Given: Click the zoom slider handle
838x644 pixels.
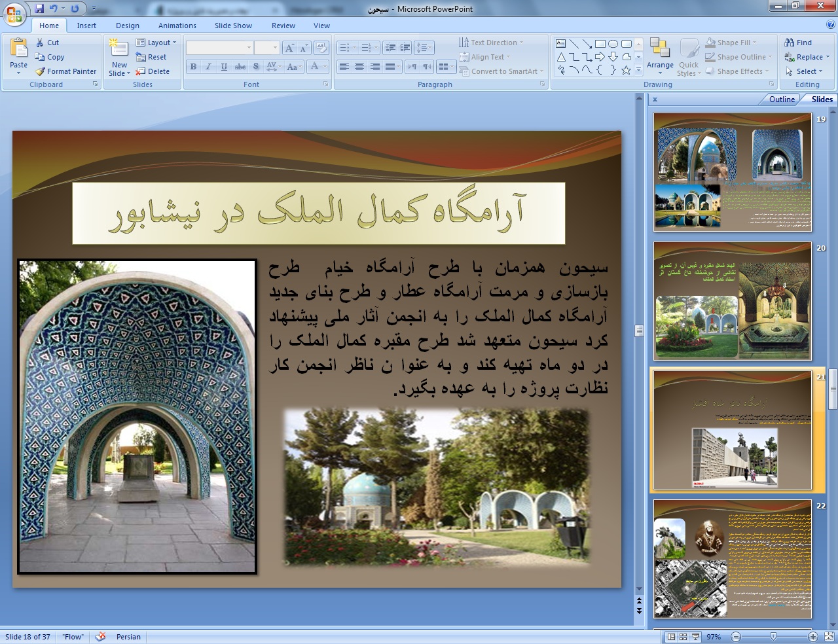Looking at the screenshot, I should [773, 637].
